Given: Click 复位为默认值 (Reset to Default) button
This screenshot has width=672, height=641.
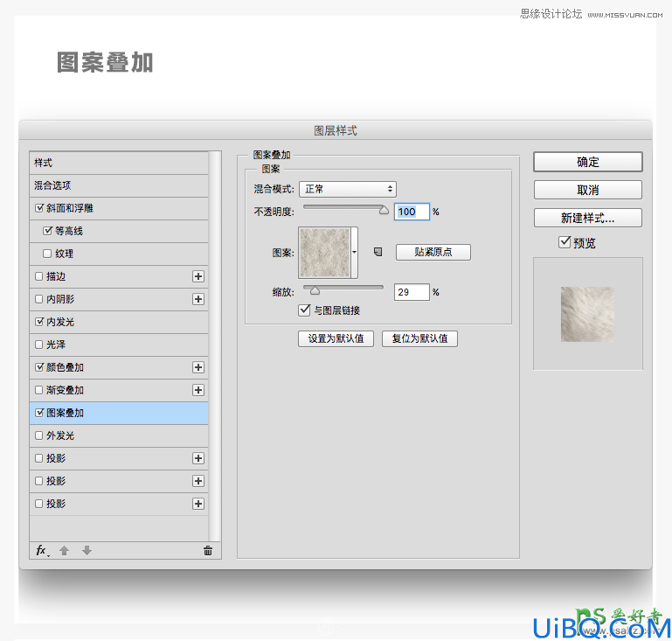Looking at the screenshot, I should pos(419,338).
